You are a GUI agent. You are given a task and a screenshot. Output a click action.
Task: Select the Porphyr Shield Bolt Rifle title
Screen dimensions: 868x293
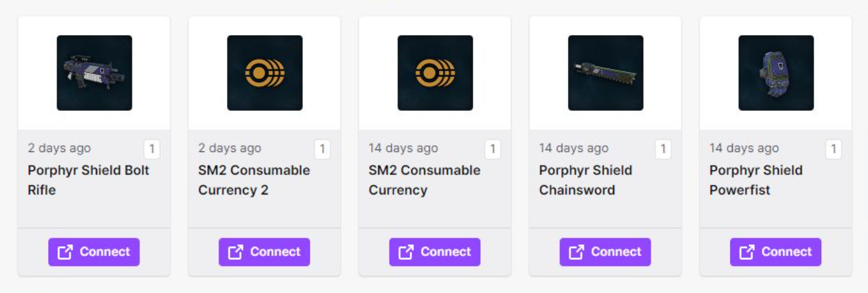(89, 180)
